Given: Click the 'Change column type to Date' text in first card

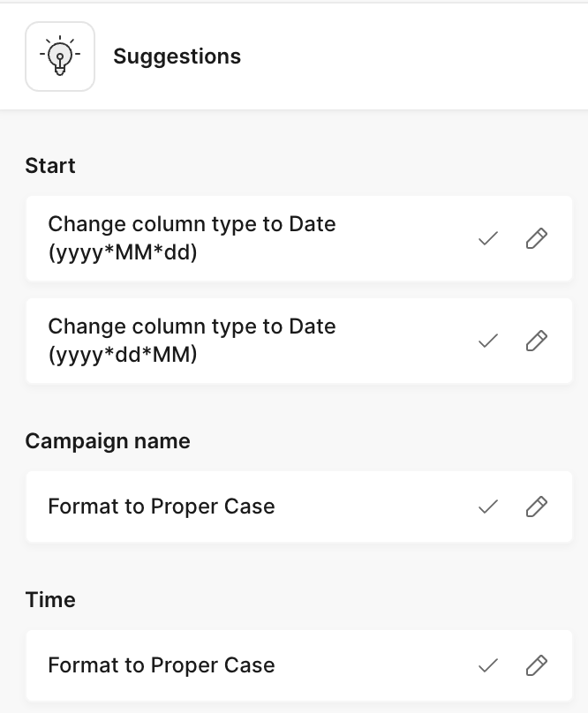Looking at the screenshot, I should point(192,224).
